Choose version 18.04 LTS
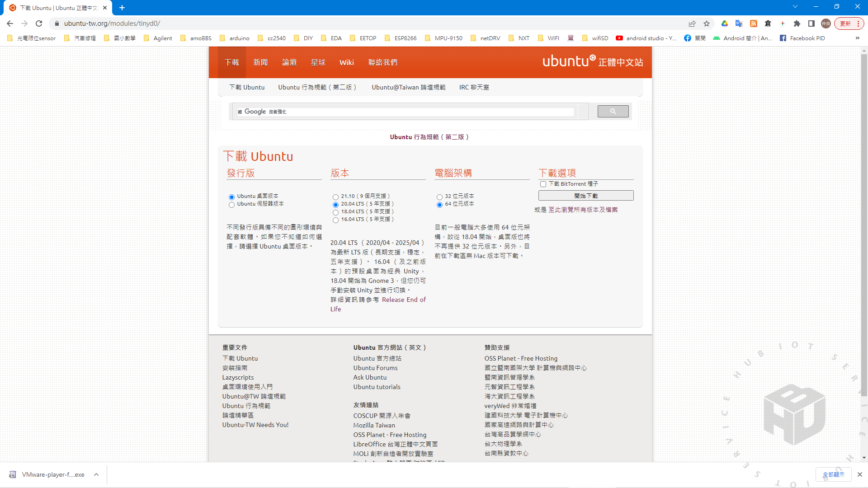Screen dimensions: 868x488 335,212
